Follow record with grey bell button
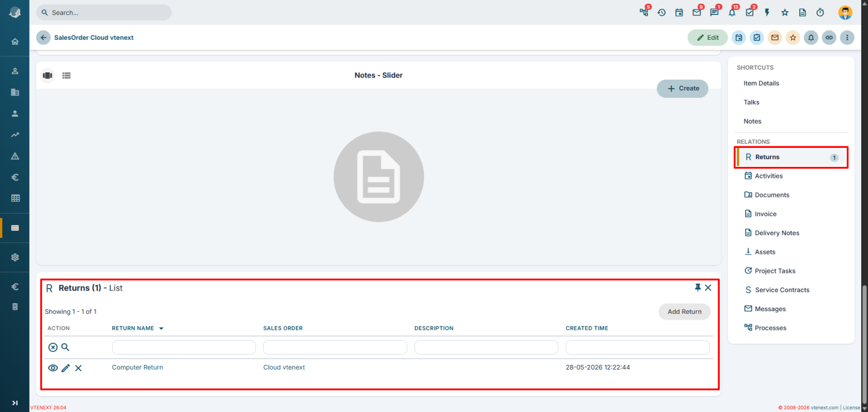Viewport: 868px width, 412px height. tap(811, 37)
